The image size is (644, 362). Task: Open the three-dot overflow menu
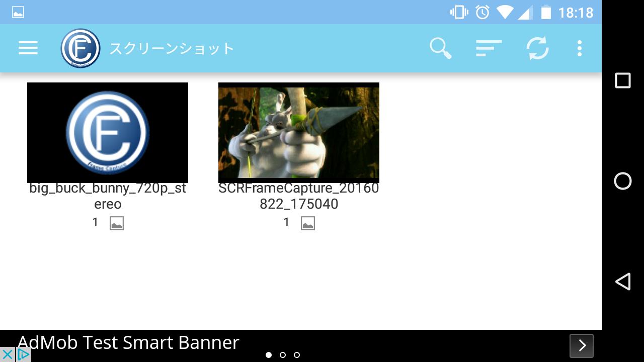[x=580, y=48]
